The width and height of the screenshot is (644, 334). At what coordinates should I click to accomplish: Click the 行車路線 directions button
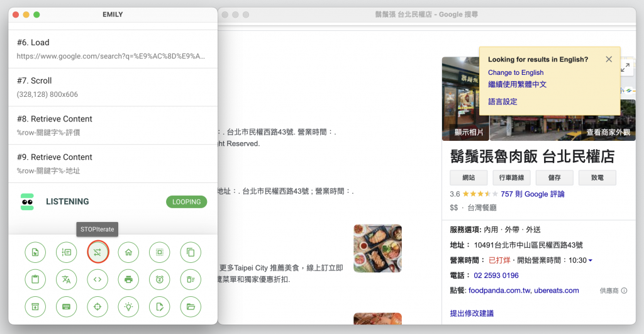point(511,177)
